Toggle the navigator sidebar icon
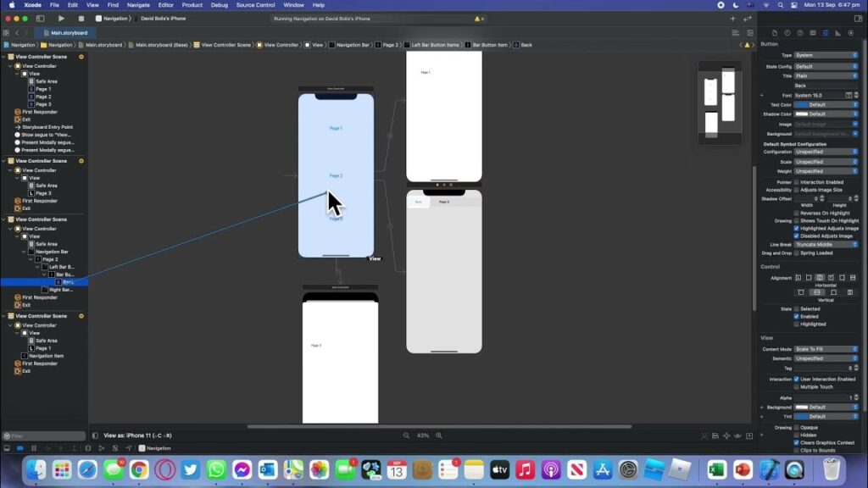868x488 pixels. [x=40, y=18]
